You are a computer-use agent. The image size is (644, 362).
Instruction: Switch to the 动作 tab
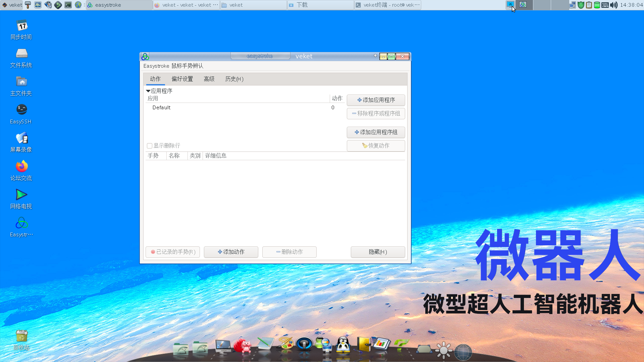point(155,79)
